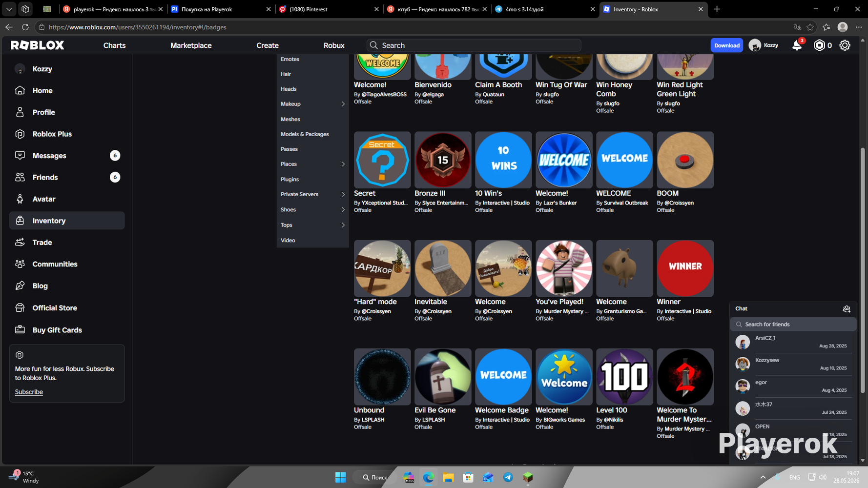Open File Explorer from the taskbar
Image resolution: width=868 pixels, height=488 pixels.
[x=448, y=477]
